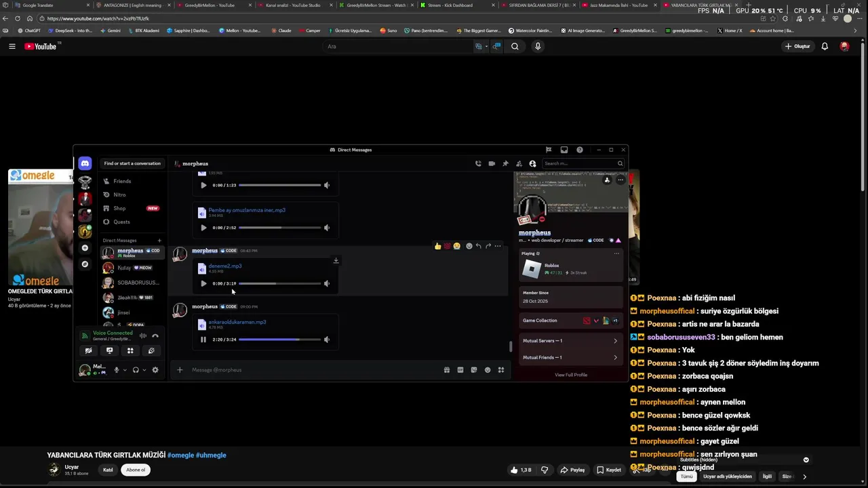Open Discover compass icon in Discord sidebar
868x488 pixels.
(x=85, y=264)
